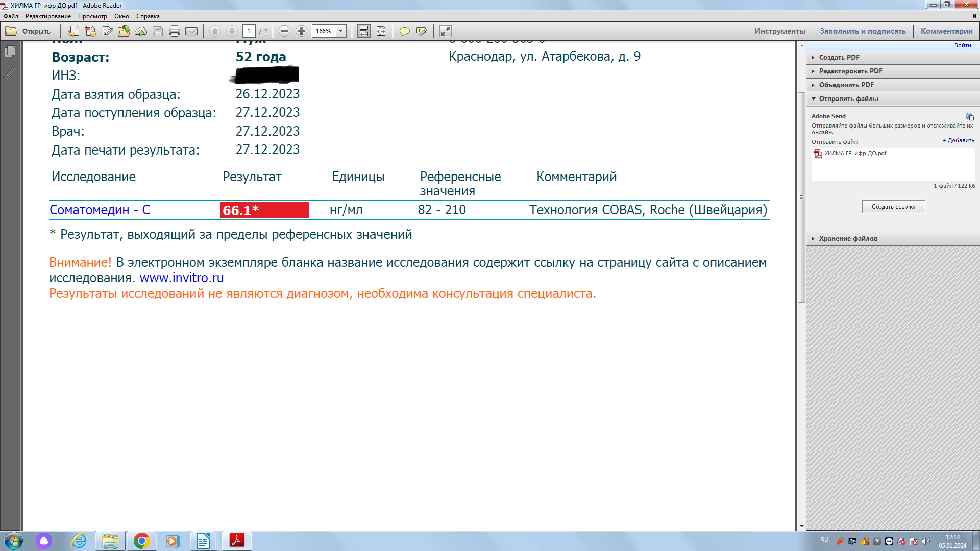980x551 pixels.
Task: Click the page number input field
Action: click(x=249, y=31)
